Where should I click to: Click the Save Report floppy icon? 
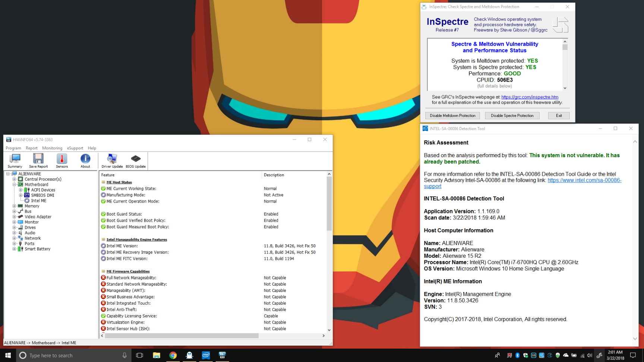coord(38,161)
